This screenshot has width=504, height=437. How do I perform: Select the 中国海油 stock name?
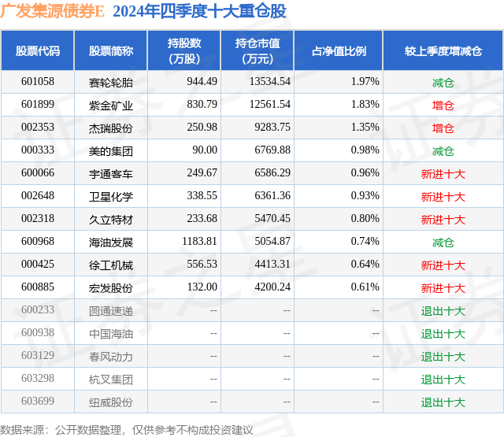click(111, 334)
